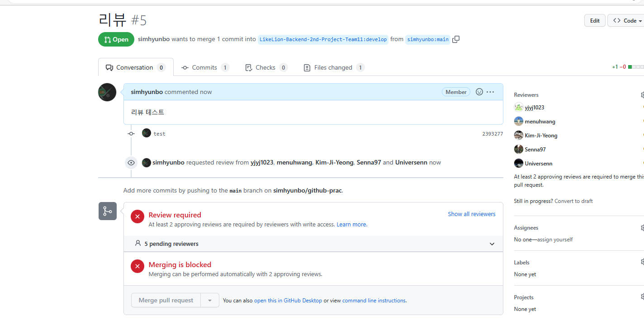Click Show all reviewers link
The width and height of the screenshot is (644, 320).
[472, 214]
